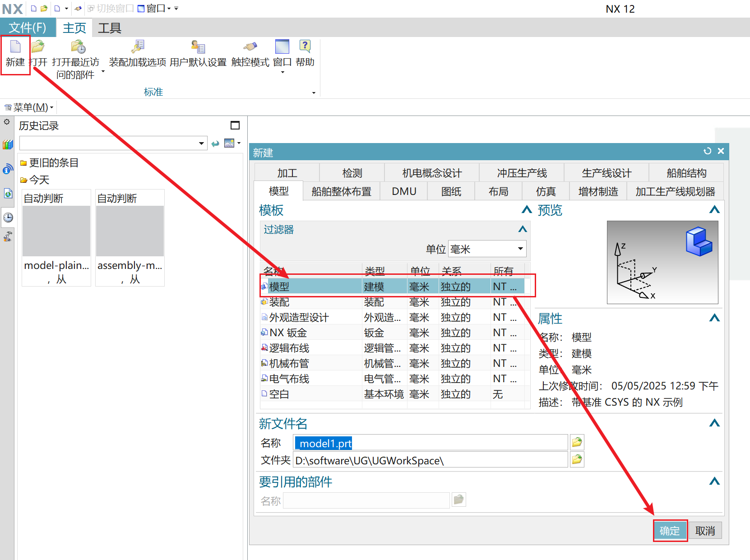Click the touch mode icon in title bar
The height and width of the screenshot is (560, 750).
click(x=78, y=8)
